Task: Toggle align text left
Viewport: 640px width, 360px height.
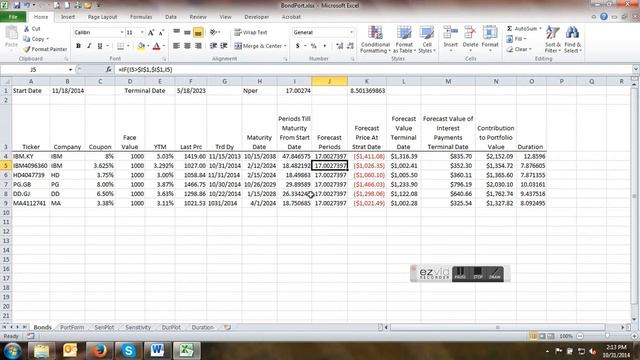Action: pyautogui.click(x=176, y=46)
